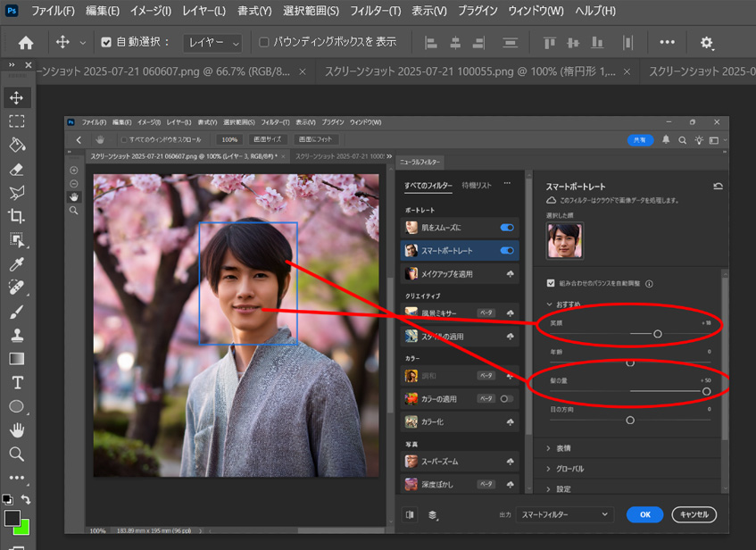Select the Type tool
756x550 pixels.
[17, 382]
